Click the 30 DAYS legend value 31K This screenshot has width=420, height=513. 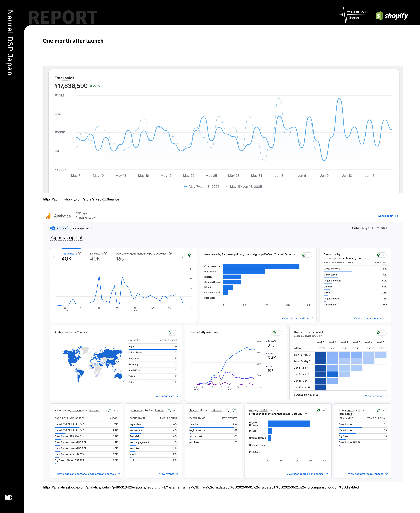271,345
